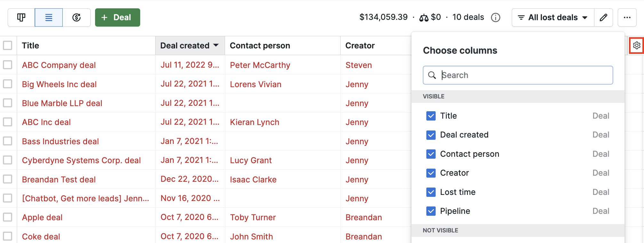Image resolution: width=644 pixels, height=243 pixels.
Task: Click the info icon beside 10 deals
Action: (x=495, y=17)
